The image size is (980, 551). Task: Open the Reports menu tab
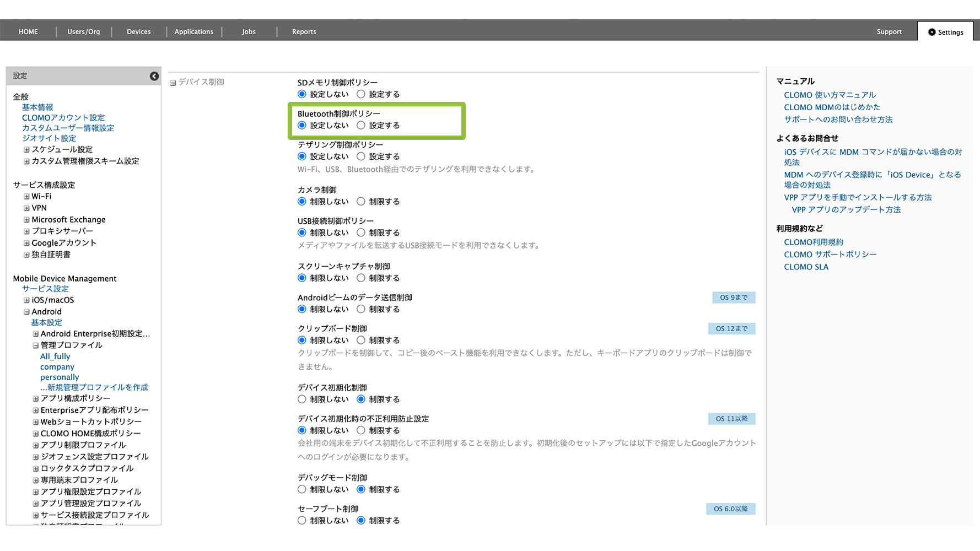[304, 32]
